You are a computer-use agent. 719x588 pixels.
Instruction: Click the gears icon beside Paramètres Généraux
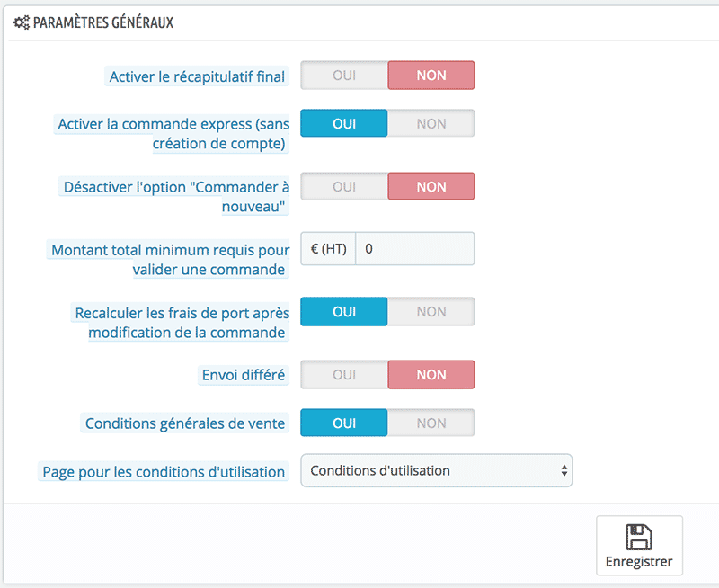(22, 22)
